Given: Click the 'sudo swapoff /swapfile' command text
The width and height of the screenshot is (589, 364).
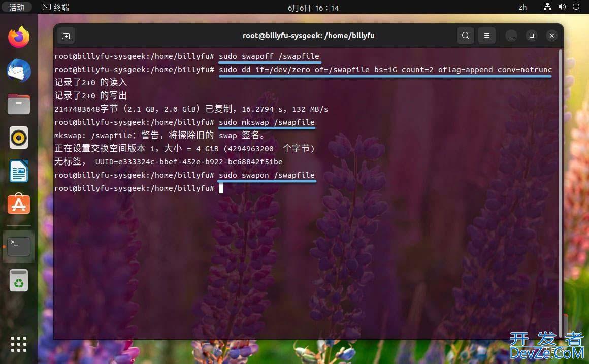Looking at the screenshot, I should click(269, 56).
